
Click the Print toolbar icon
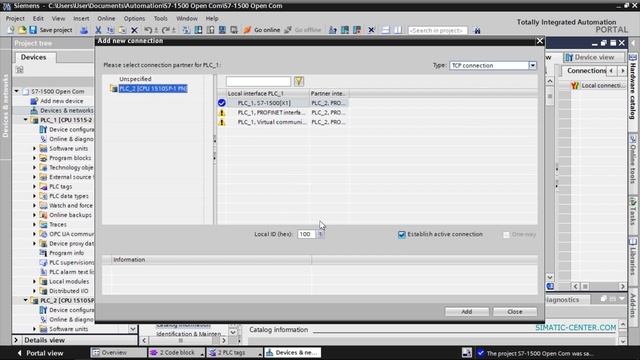(x=84, y=30)
